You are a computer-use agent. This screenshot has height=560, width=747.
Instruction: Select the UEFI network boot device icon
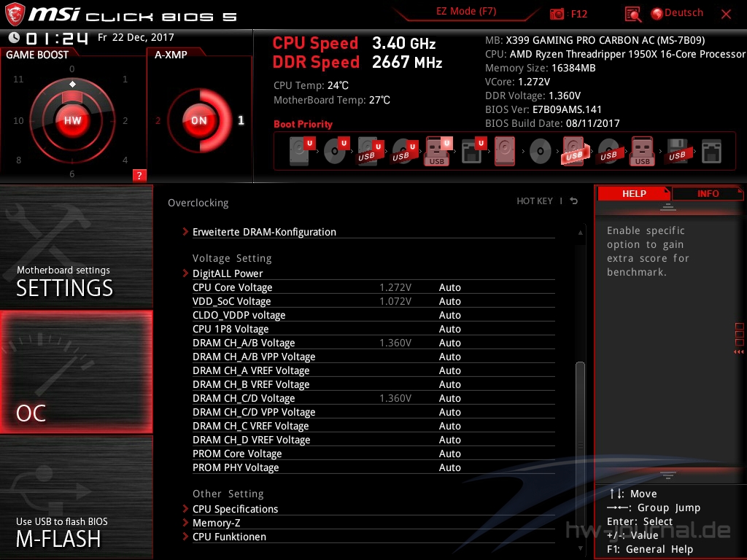tap(473, 151)
